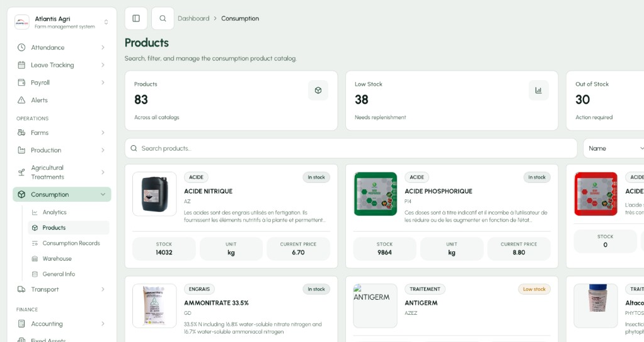This screenshot has height=342, width=644.
Task: Open Consumption Records page
Action: pos(69,244)
